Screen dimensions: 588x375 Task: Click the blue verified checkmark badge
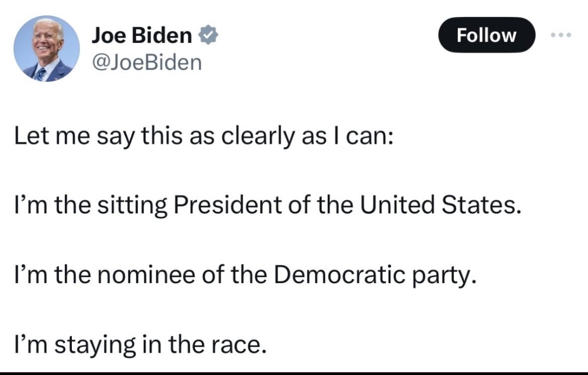point(208,35)
